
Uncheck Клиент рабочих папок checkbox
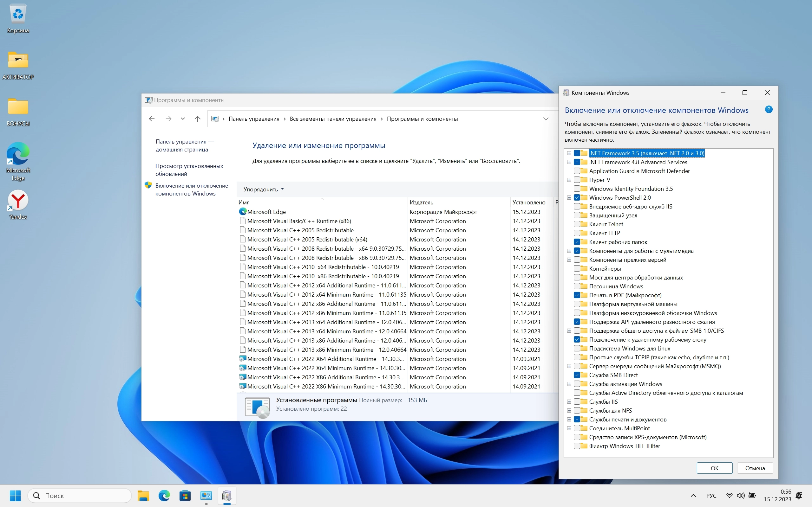(577, 242)
